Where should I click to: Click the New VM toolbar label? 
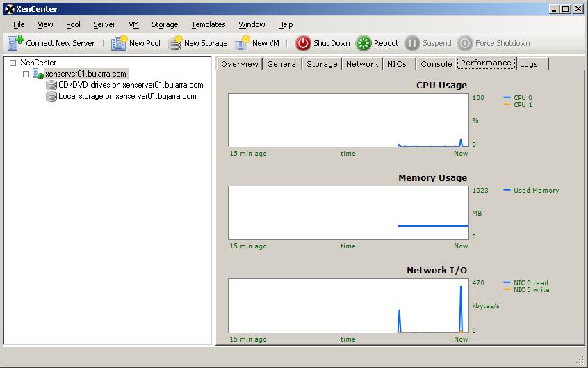pos(266,43)
